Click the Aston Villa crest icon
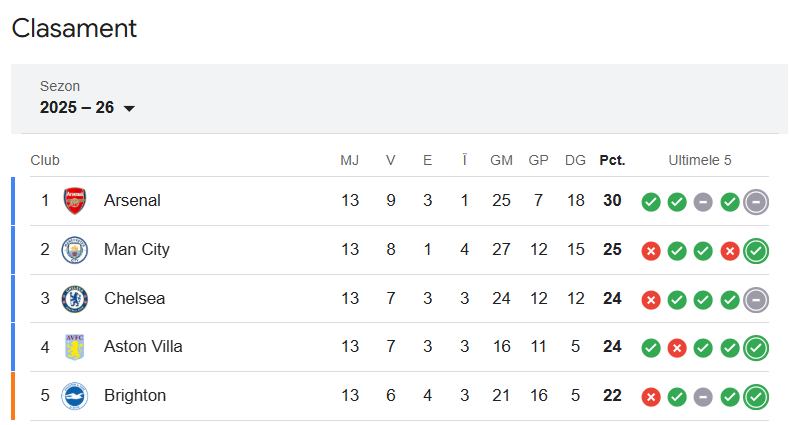This screenshot has height=425, width=789. click(x=75, y=347)
